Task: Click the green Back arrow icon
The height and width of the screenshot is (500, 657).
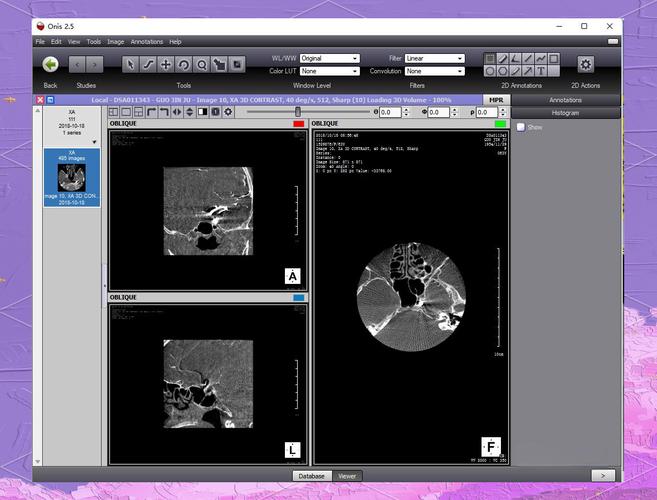Action: pos(51,65)
